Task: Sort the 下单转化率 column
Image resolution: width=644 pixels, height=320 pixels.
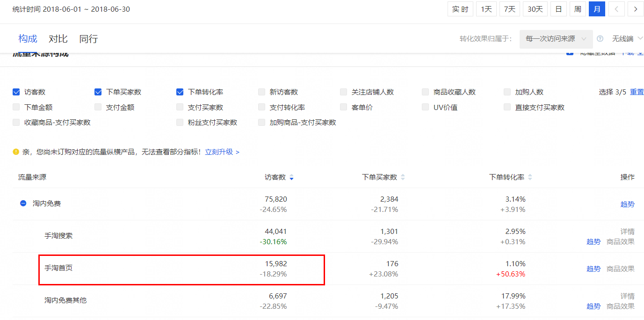Action: pos(530,178)
